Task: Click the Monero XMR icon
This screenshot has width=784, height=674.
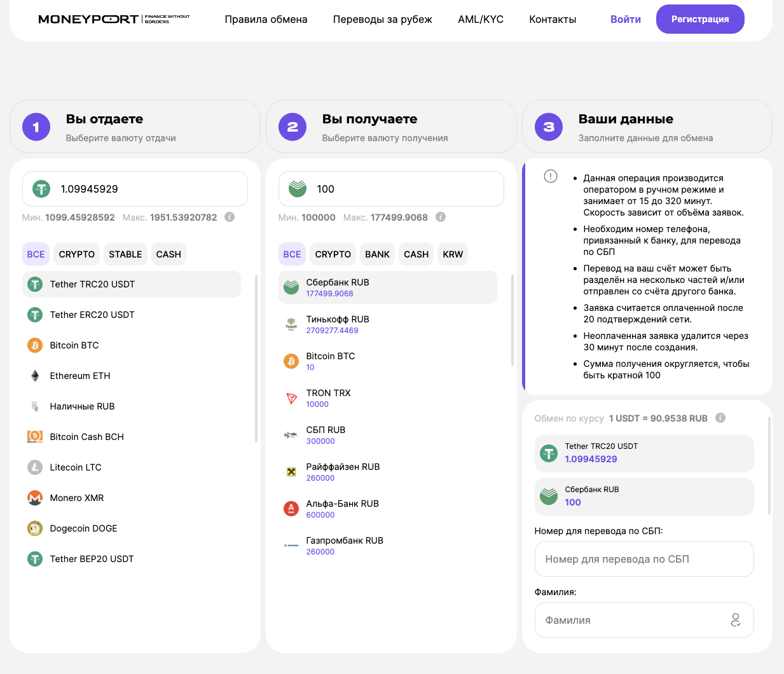Action: point(35,498)
